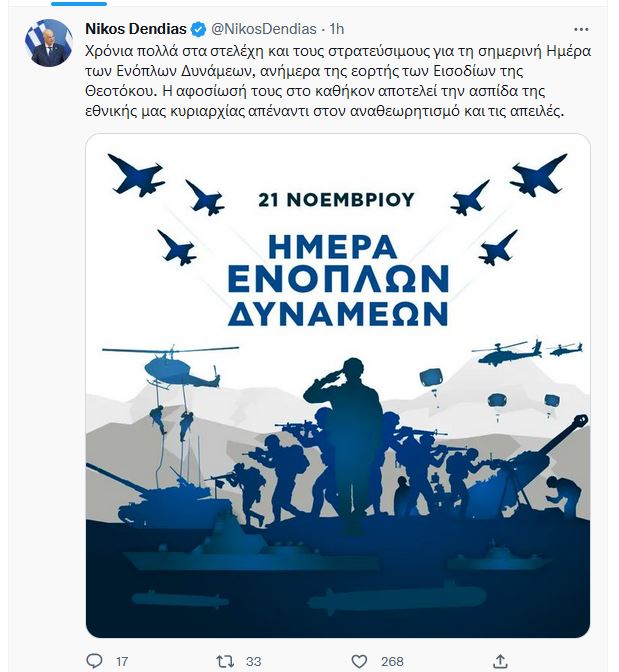Open the share upload arrow icon
Image resolution: width=619 pixels, height=672 pixels.
pyautogui.click(x=500, y=661)
